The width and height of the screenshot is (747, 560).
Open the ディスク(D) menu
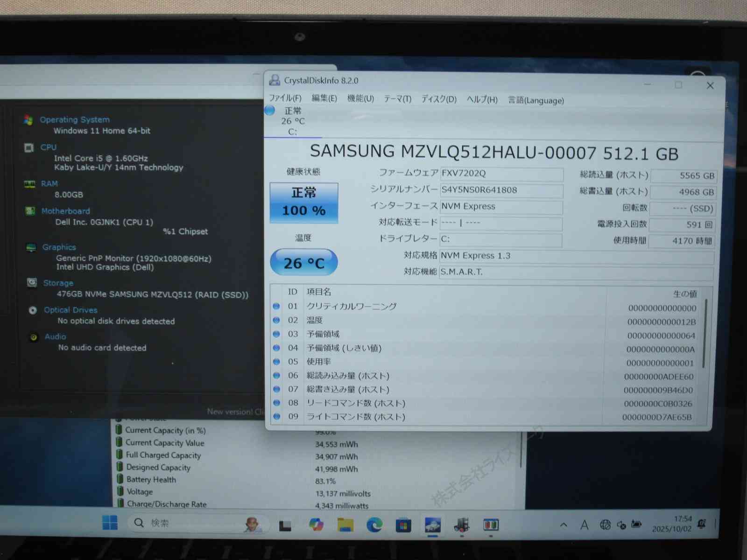(x=439, y=99)
